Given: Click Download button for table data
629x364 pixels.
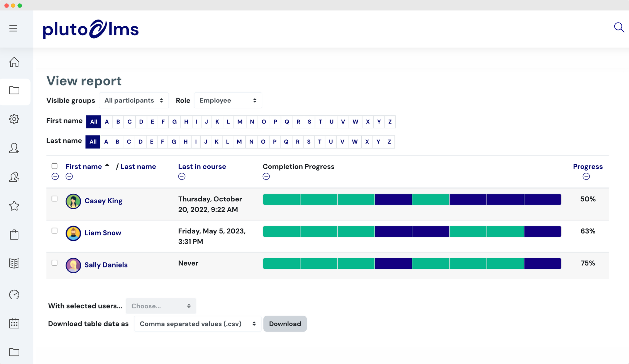Looking at the screenshot, I should (x=285, y=324).
